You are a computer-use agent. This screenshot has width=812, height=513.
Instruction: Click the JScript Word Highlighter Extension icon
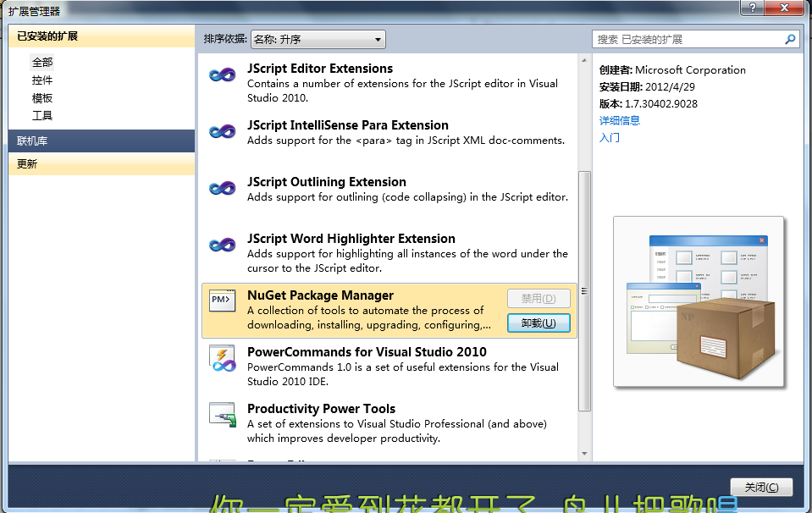(x=222, y=245)
